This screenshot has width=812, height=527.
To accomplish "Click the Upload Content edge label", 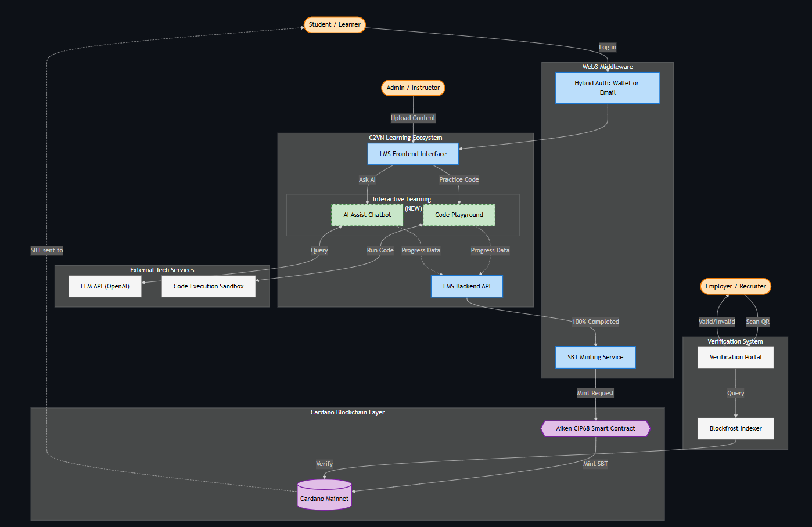I will point(413,118).
